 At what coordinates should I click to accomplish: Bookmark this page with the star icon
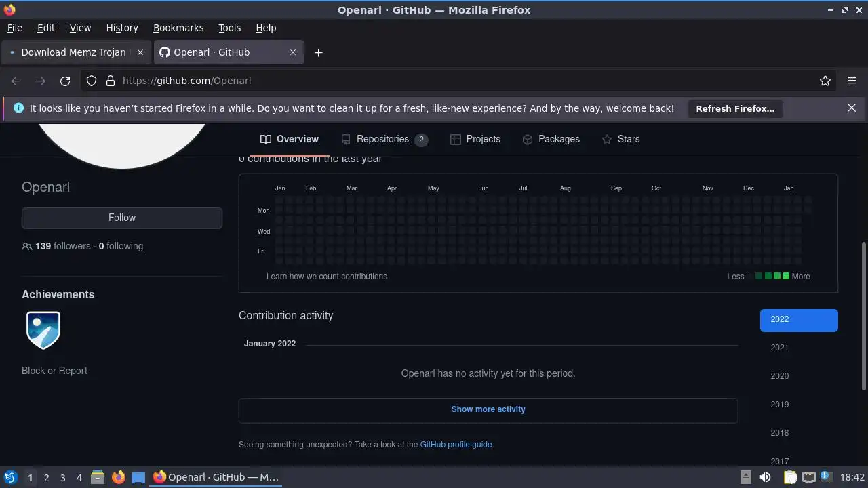[825, 81]
